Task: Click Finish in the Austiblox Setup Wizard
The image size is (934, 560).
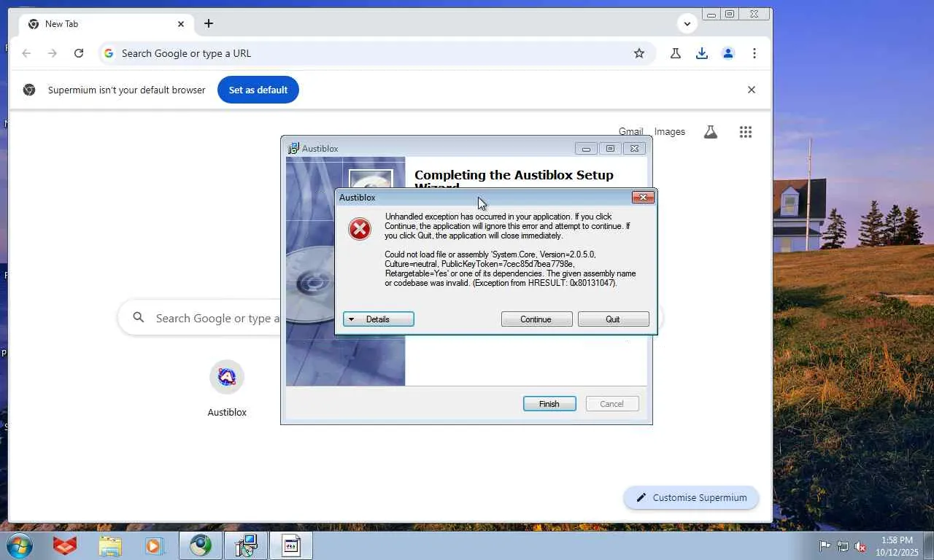Action: click(549, 404)
